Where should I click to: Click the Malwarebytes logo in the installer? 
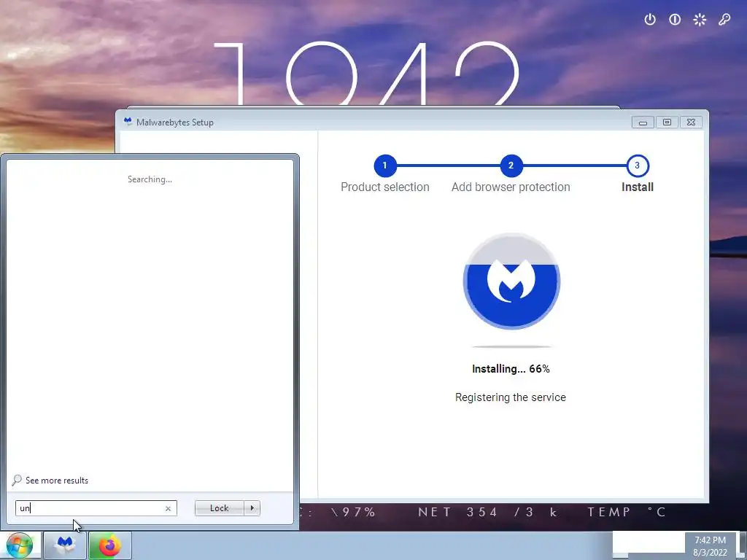pos(511,281)
